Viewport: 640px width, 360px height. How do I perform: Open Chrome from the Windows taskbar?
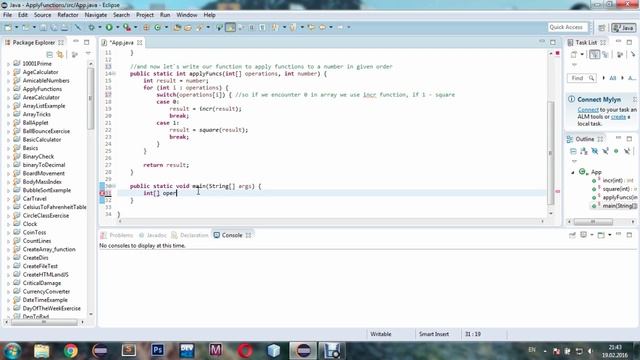coord(71,351)
